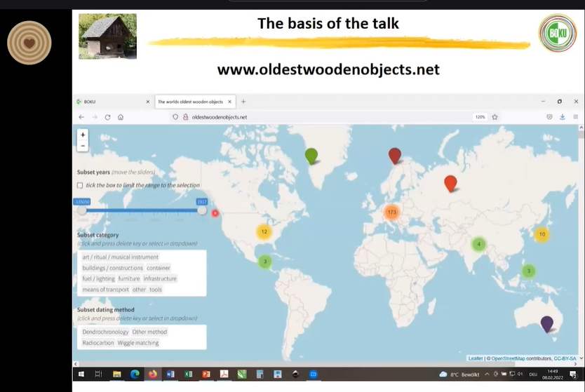
Task: Open the Firefox hamburger menu
Action: tap(575, 117)
